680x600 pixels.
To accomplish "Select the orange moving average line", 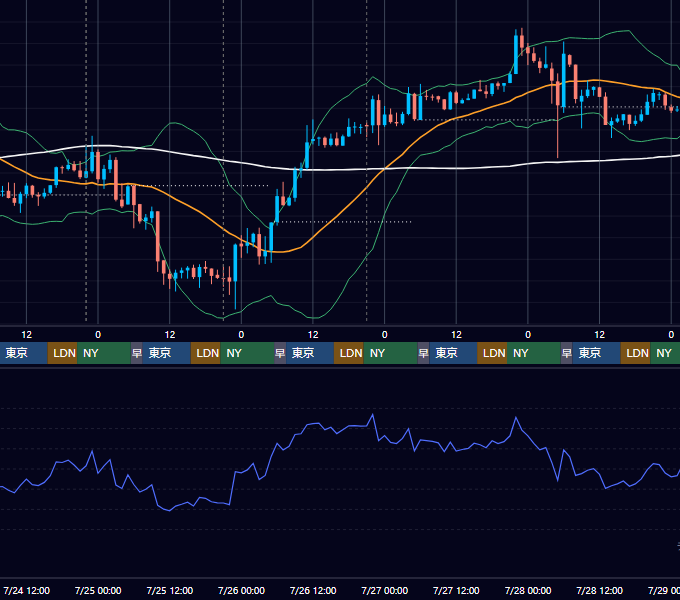I will coord(343,212).
